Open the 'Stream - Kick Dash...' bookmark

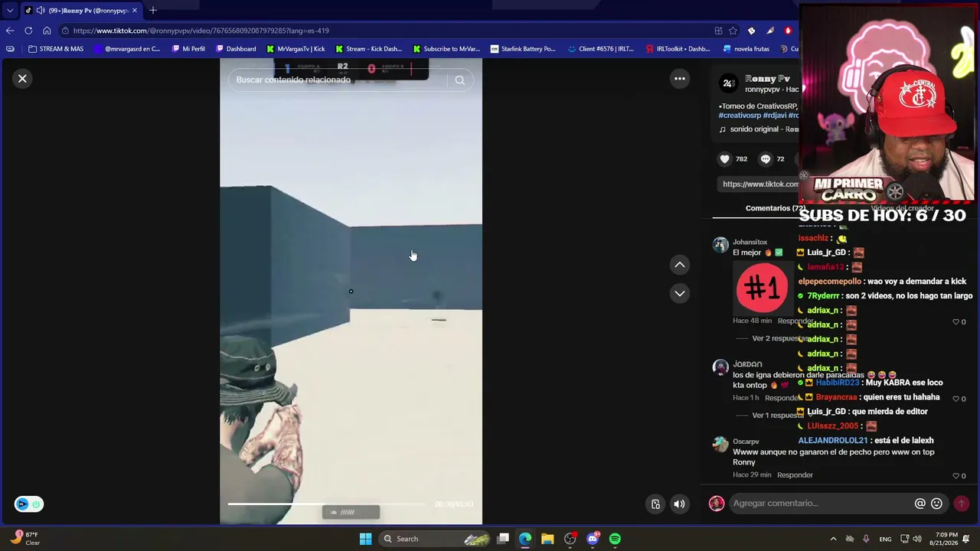(368, 49)
